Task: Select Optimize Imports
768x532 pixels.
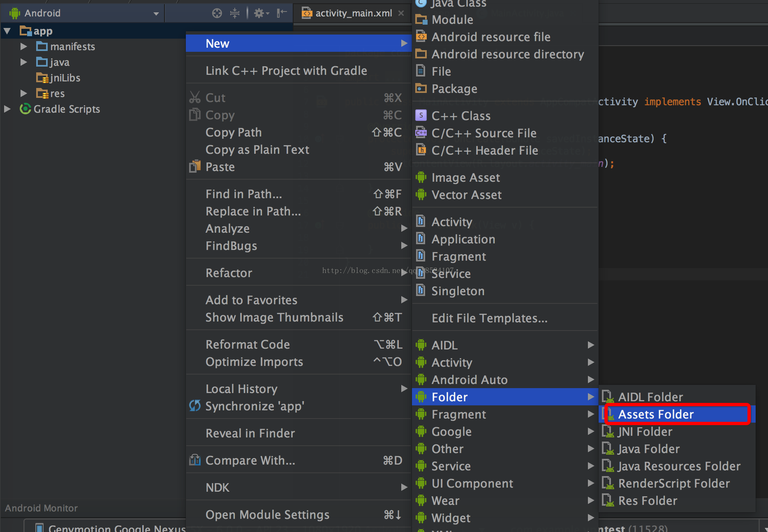Action: [x=298, y=361]
